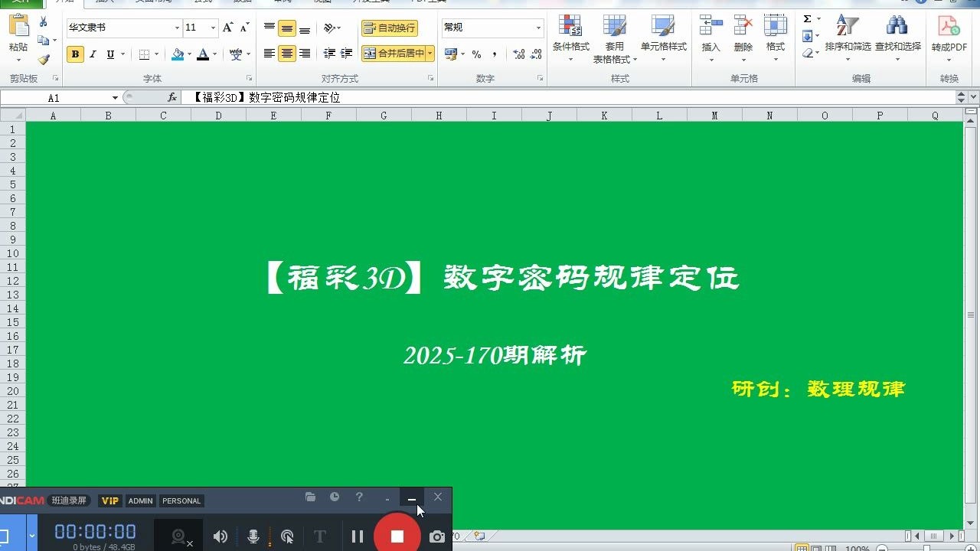The height and width of the screenshot is (551, 980).
Task: Click AutoSum sigma icon
Action: 807,19
